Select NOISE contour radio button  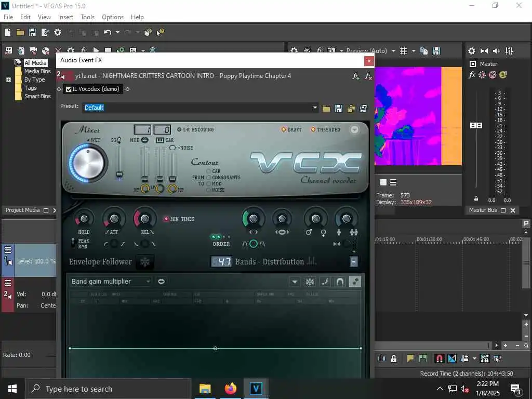click(x=209, y=190)
